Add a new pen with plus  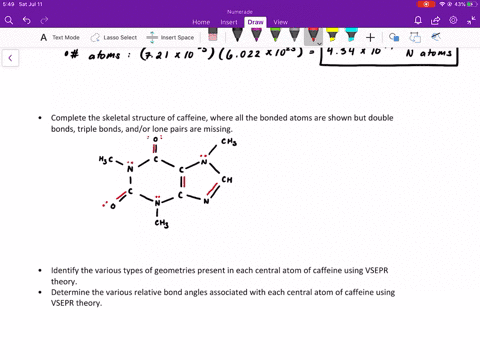click(370, 37)
